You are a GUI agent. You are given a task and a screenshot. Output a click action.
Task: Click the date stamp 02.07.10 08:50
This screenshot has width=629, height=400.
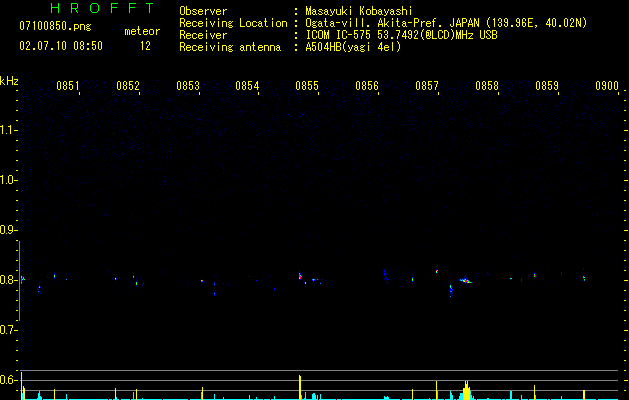(x=61, y=46)
